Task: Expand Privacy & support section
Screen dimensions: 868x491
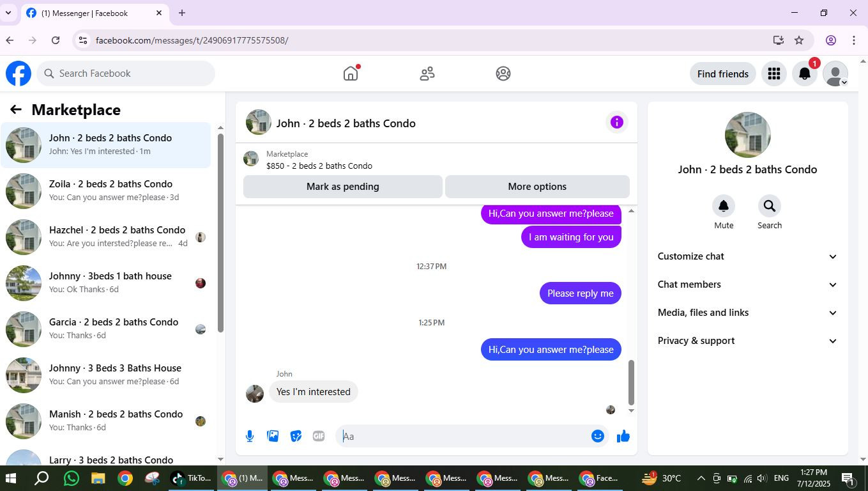Action: [x=747, y=341]
